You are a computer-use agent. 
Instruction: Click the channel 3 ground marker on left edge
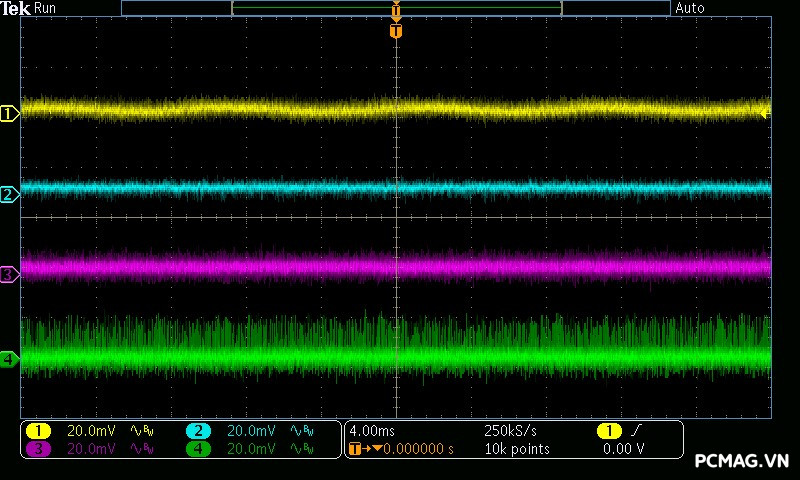[9, 273]
